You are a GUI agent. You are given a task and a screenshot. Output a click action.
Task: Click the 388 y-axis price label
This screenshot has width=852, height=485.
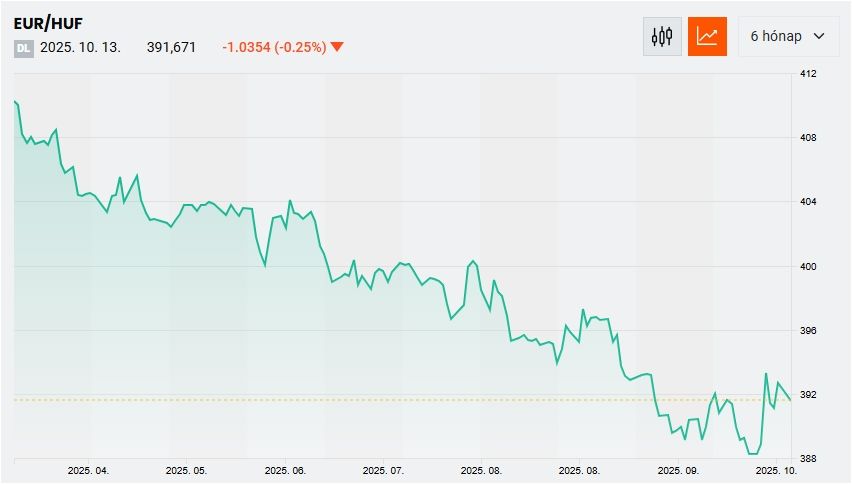[x=809, y=459]
